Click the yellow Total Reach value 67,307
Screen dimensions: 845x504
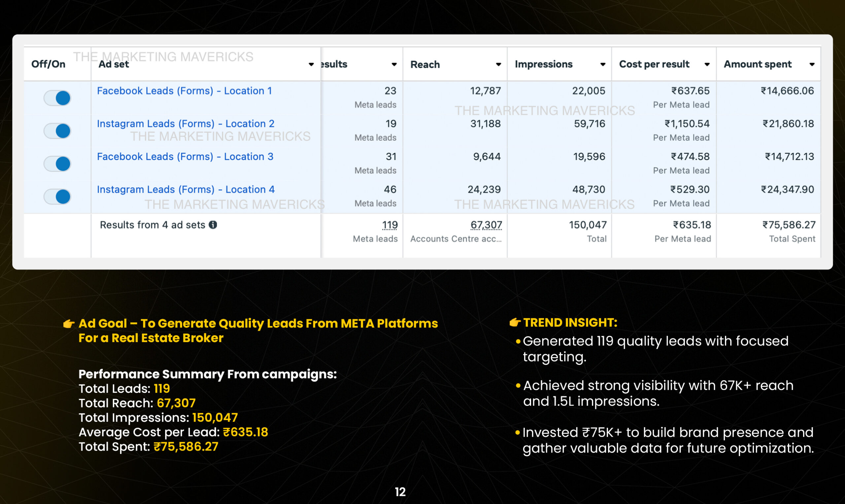coord(176,403)
